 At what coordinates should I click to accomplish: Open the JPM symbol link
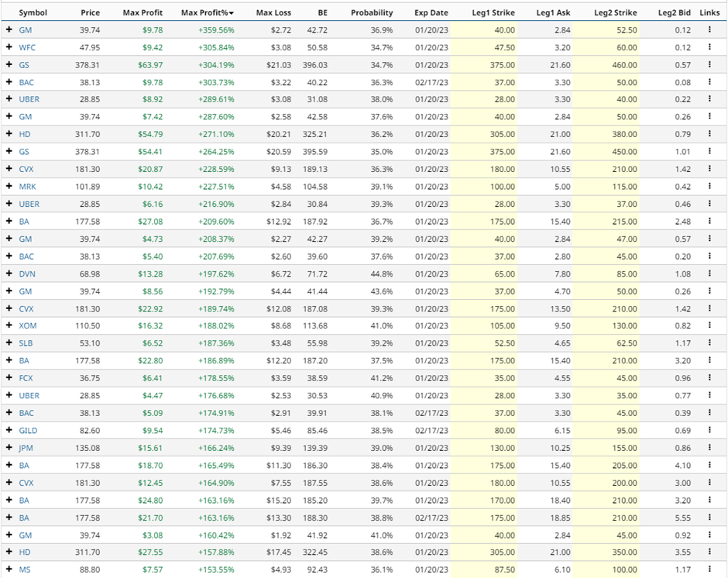pyautogui.click(x=26, y=448)
